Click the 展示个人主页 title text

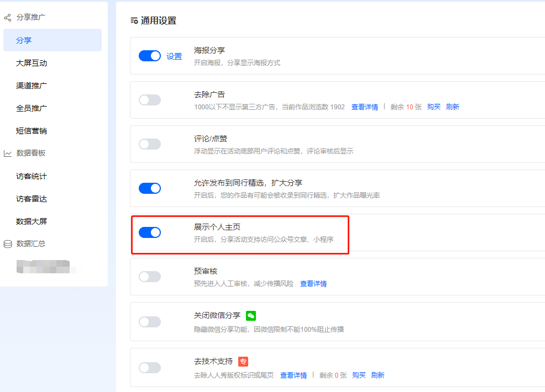click(217, 227)
